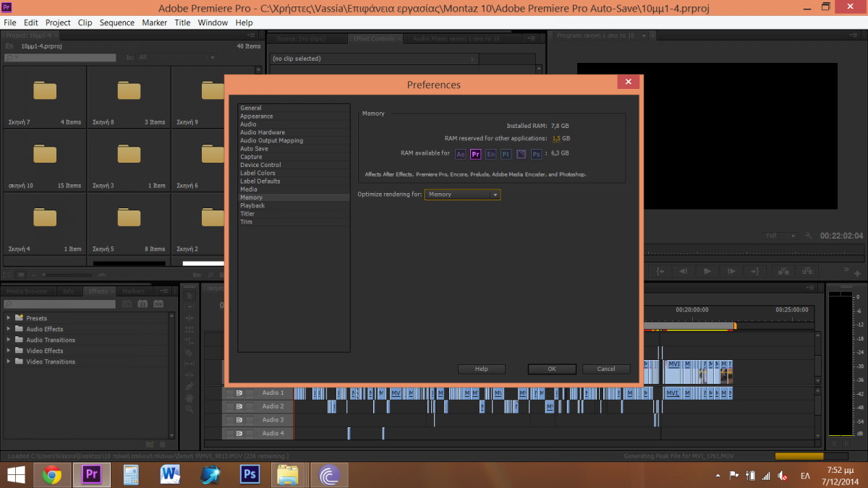
Task: Open Google Chrome from the taskbar
Action: point(51,474)
